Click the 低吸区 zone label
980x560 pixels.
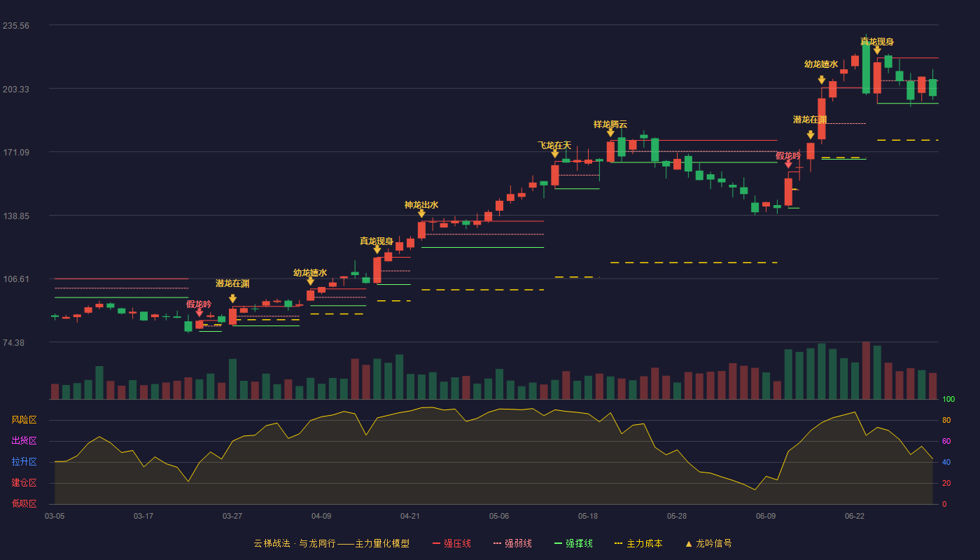[24, 504]
